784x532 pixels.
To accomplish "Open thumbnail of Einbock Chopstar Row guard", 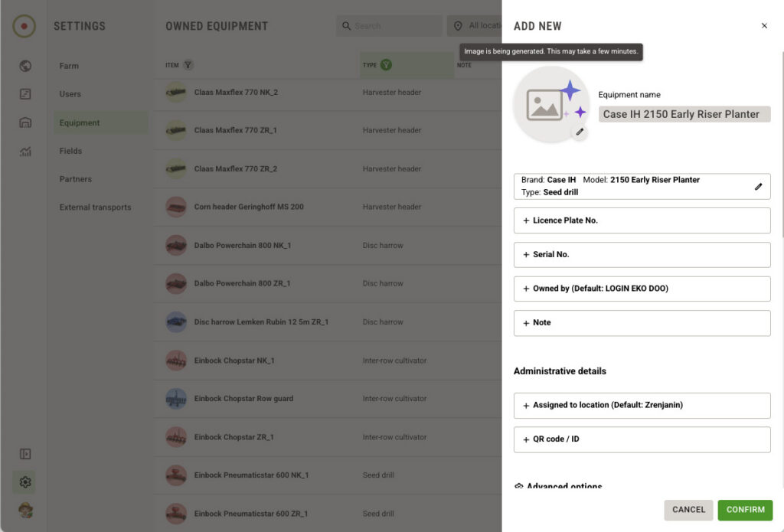I will tap(176, 399).
